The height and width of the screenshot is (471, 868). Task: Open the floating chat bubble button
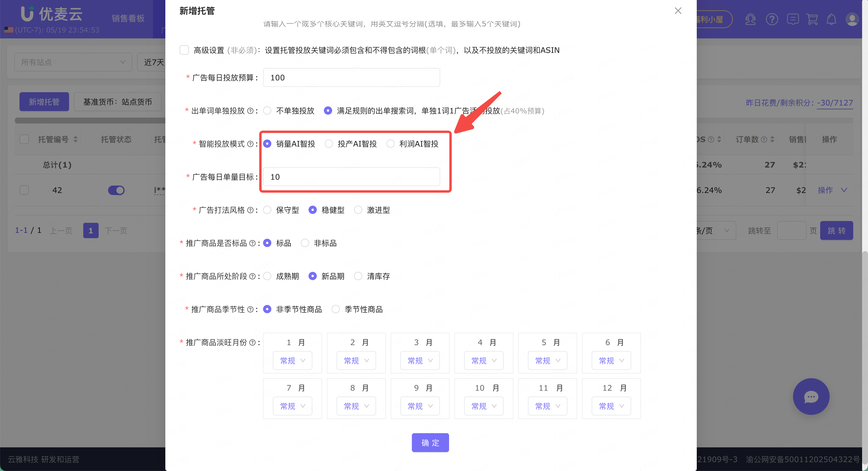click(x=811, y=397)
